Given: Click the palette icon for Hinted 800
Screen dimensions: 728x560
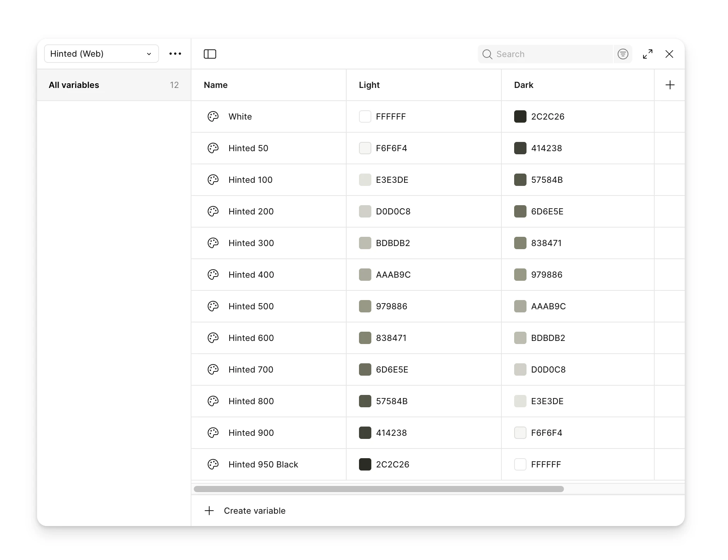Looking at the screenshot, I should [213, 401].
